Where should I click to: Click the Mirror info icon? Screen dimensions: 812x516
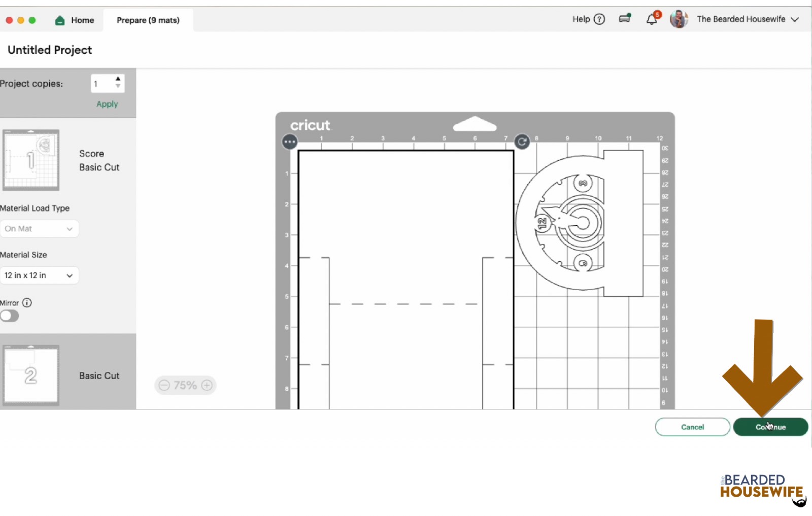pos(27,303)
